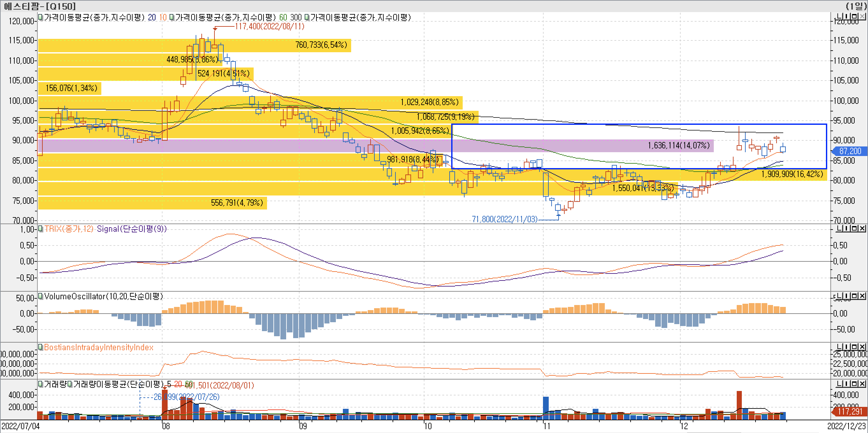
Task: Close the TRIX indicator panel
Action: click(862, 229)
